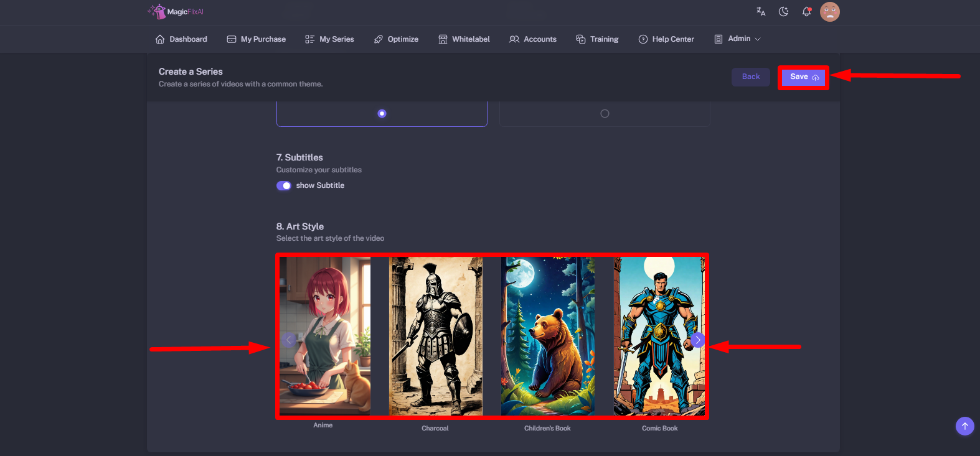
Task: Open the Help Center page
Action: pos(666,39)
